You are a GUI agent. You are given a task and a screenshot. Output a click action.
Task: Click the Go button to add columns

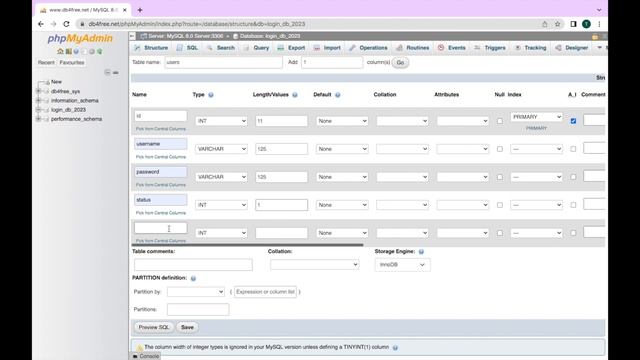tap(400, 62)
